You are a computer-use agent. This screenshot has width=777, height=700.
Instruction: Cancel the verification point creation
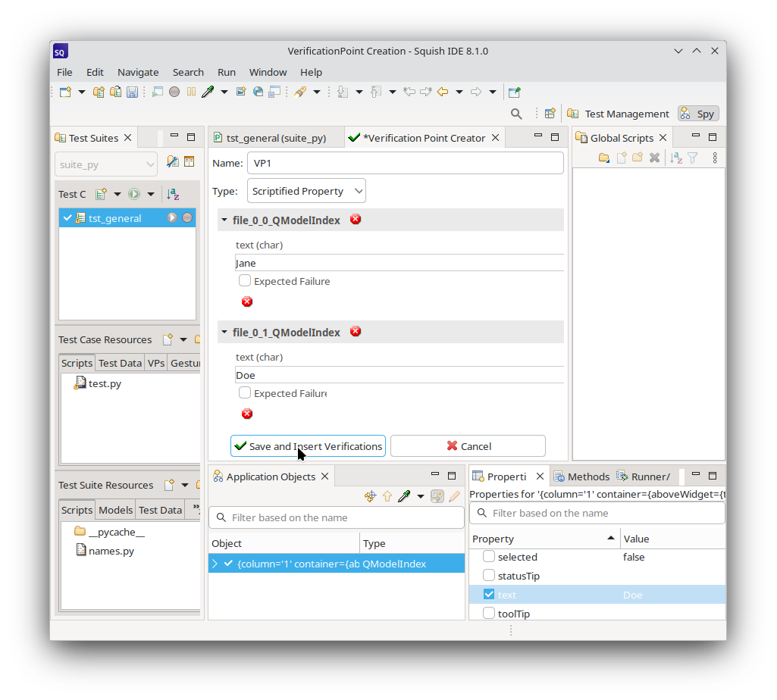point(468,446)
